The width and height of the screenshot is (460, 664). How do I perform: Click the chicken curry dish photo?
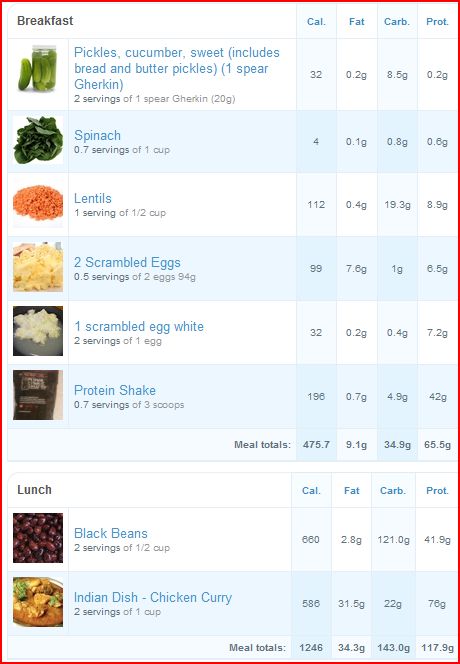(x=38, y=602)
